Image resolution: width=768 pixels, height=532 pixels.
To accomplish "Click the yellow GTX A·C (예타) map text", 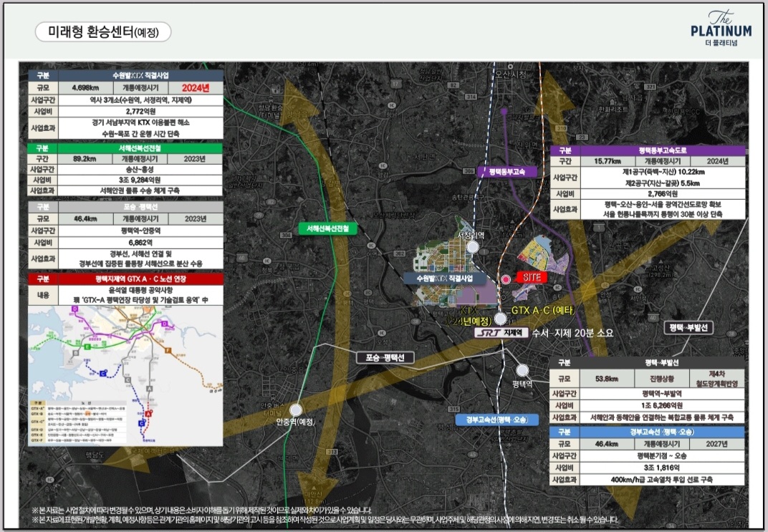I will [x=543, y=310].
